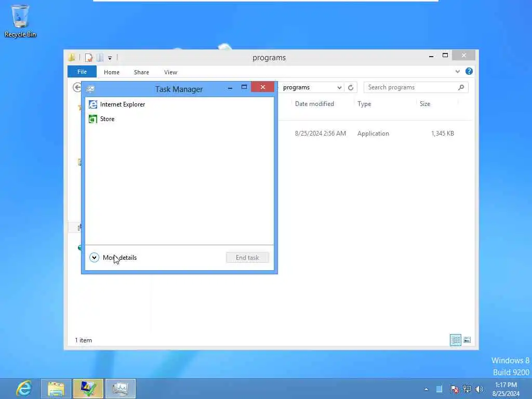The image size is (532, 399).
Task: Click the Explorer Back arrow button
Action: 77,87
